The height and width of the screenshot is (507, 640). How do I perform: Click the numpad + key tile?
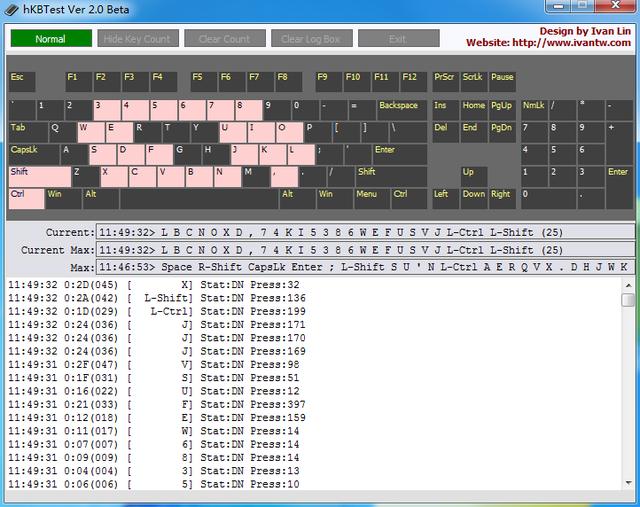tap(619, 143)
